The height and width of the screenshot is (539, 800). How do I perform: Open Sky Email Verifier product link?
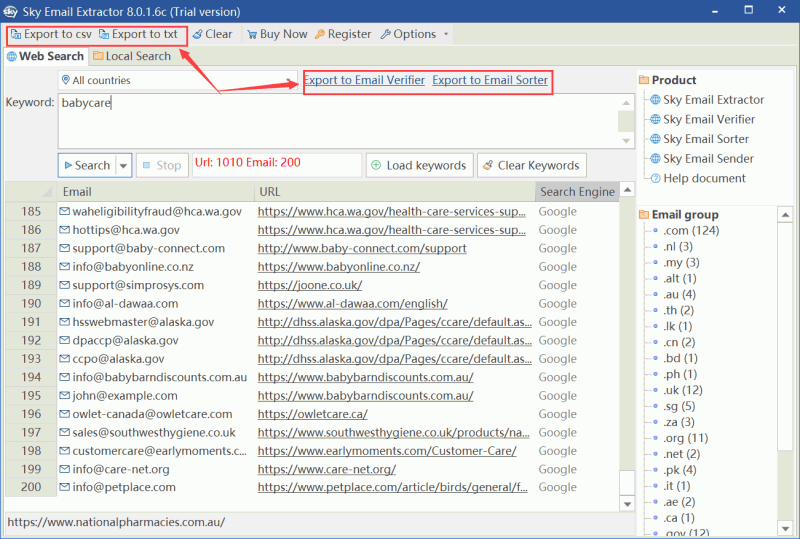point(709,119)
